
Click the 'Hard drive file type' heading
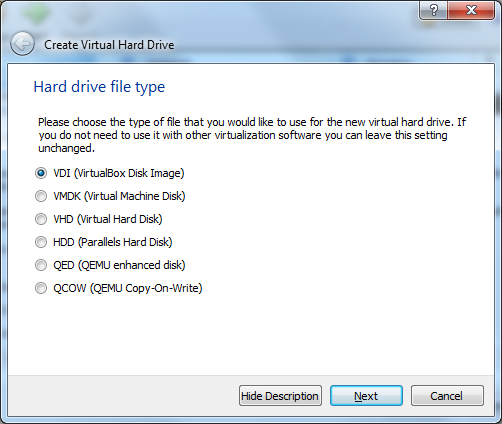tap(99, 87)
